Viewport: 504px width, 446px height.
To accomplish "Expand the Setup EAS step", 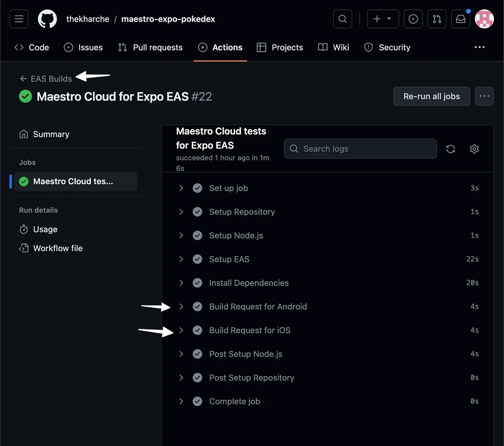I will click(181, 259).
